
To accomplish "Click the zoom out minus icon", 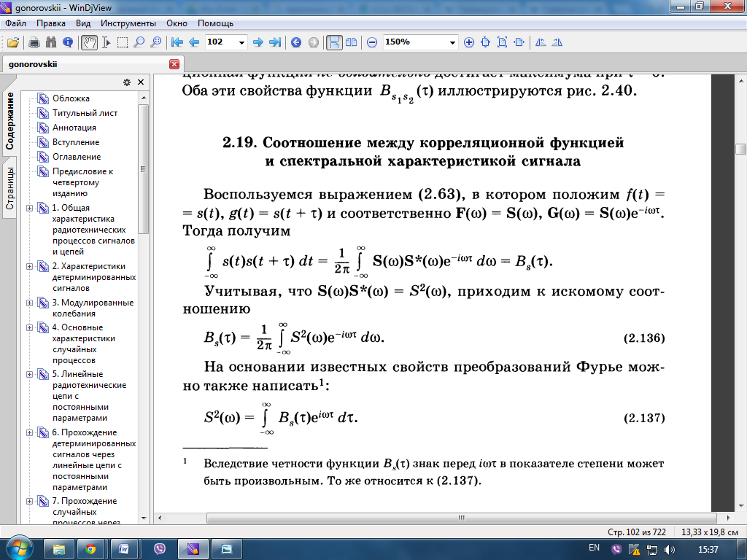I will coord(372,42).
